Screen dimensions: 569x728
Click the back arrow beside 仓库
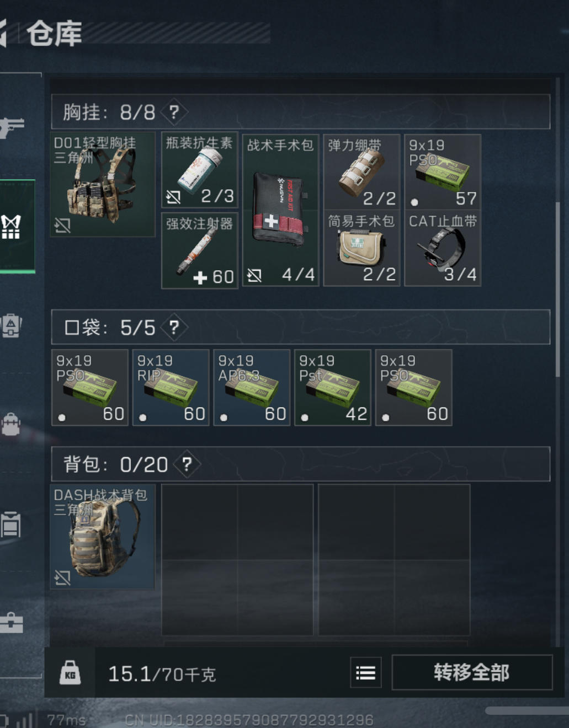pyautogui.click(x=3, y=33)
